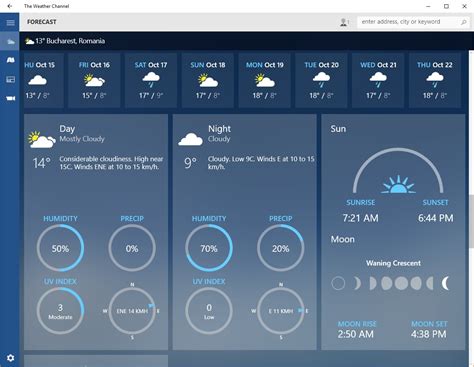Click the Night cloudy weather icon
474x367 pixels.
point(190,139)
